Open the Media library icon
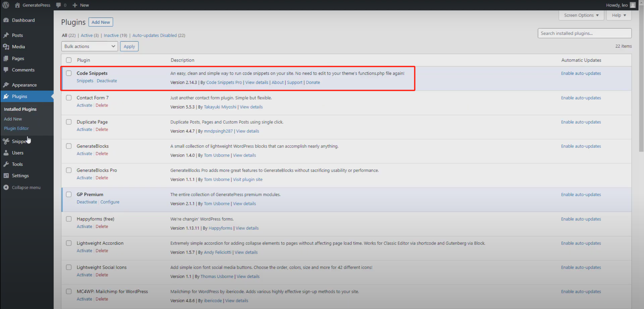The image size is (644, 309). (6, 47)
